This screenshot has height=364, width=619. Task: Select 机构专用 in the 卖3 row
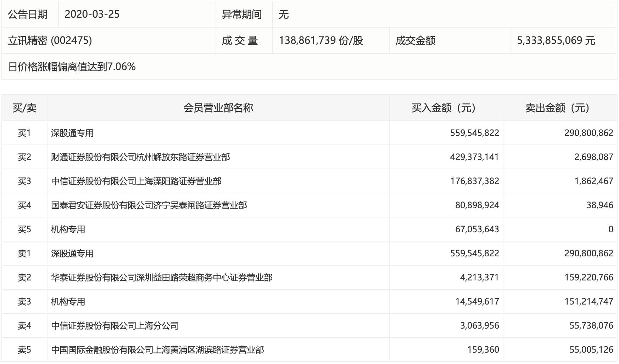(x=68, y=302)
